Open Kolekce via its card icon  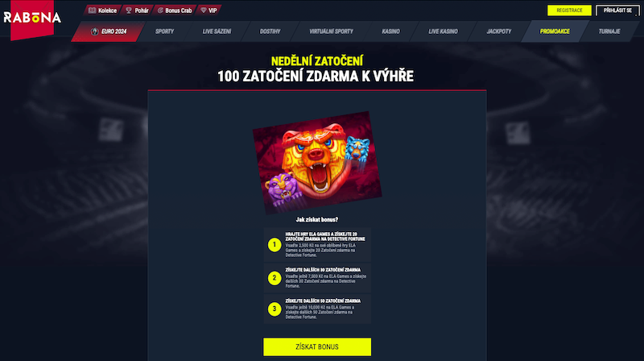92,10
